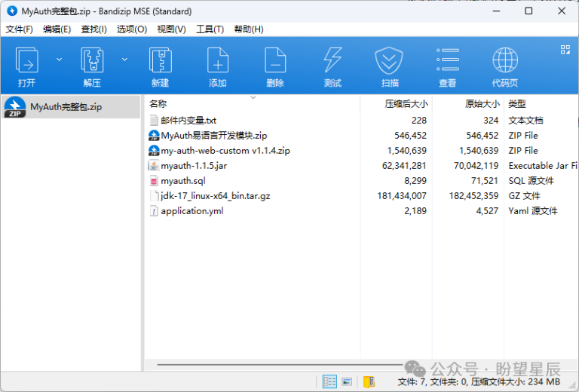Image resolution: width=579 pixels, height=392 pixels.
Task: Select the myauth.sql file
Action: tap(182, 181)
